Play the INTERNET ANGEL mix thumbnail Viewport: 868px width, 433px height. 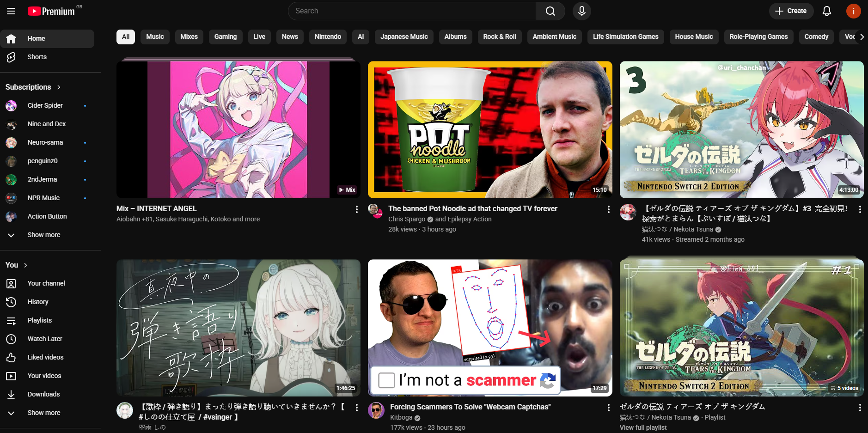click(x=238, y=130)
